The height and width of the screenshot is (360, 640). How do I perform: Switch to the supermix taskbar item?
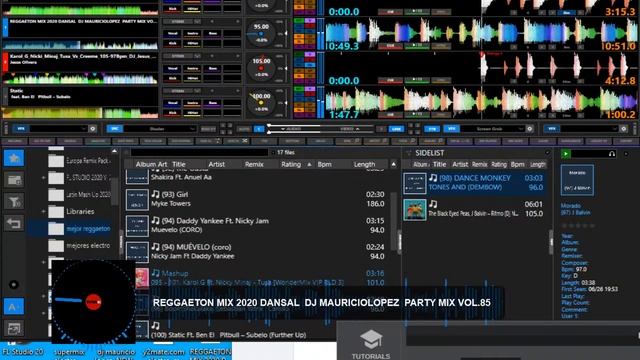tap(69, 352)
